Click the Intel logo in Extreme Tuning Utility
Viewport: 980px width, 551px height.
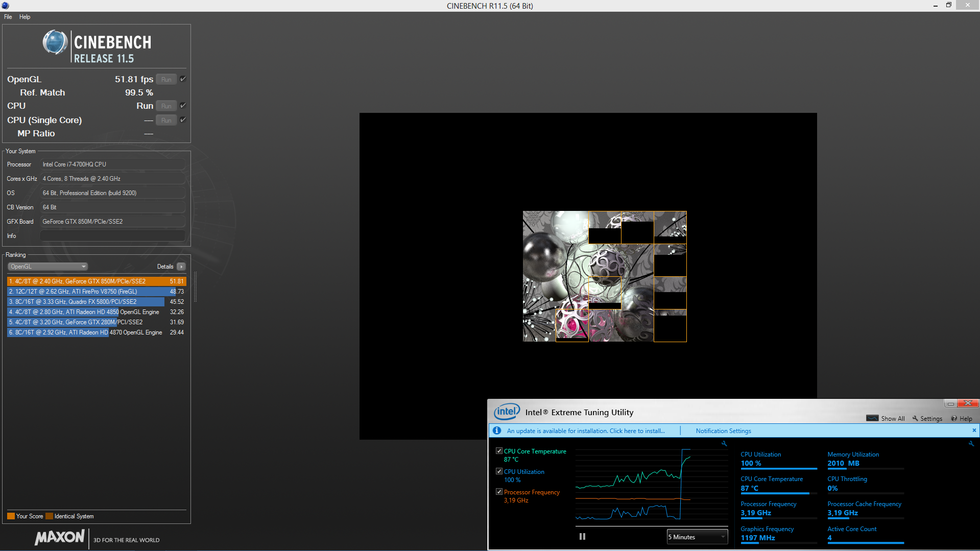[507, 412]
